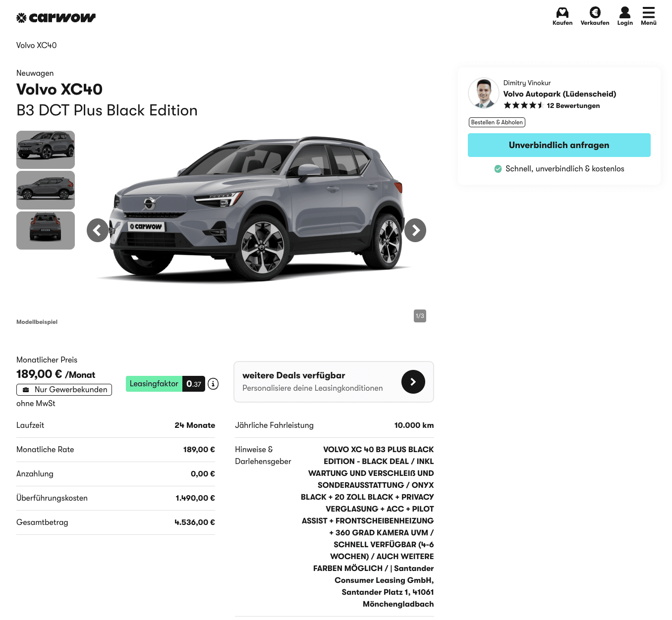Click Volvo XC40 breadcrumb link
This screenshot has width=672, height=620.
37,46
